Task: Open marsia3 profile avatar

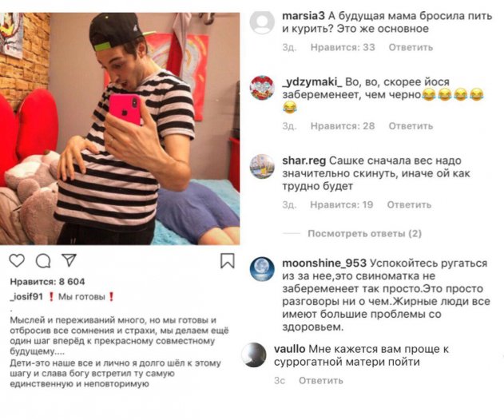Action: (262, 22)
